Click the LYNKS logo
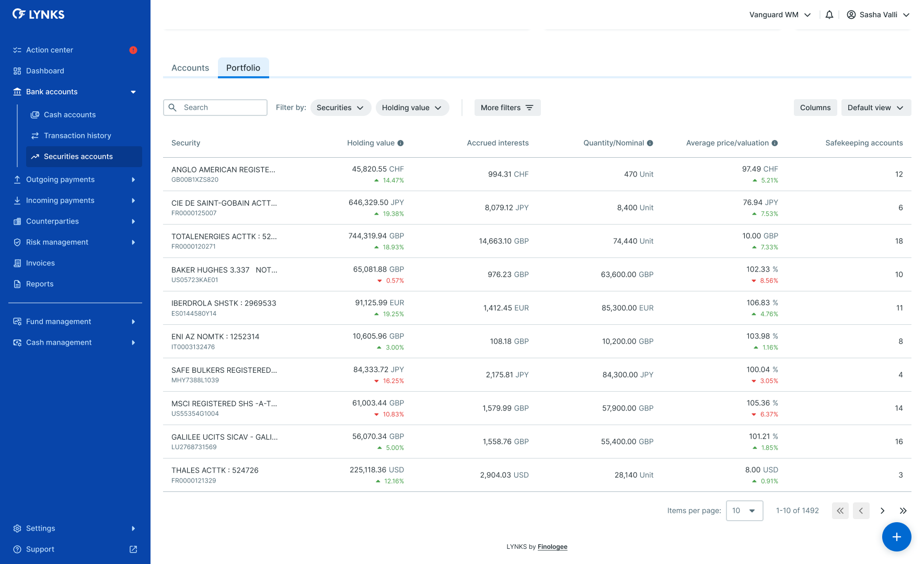This screenshot has height=564, width=924. point(38,14)
